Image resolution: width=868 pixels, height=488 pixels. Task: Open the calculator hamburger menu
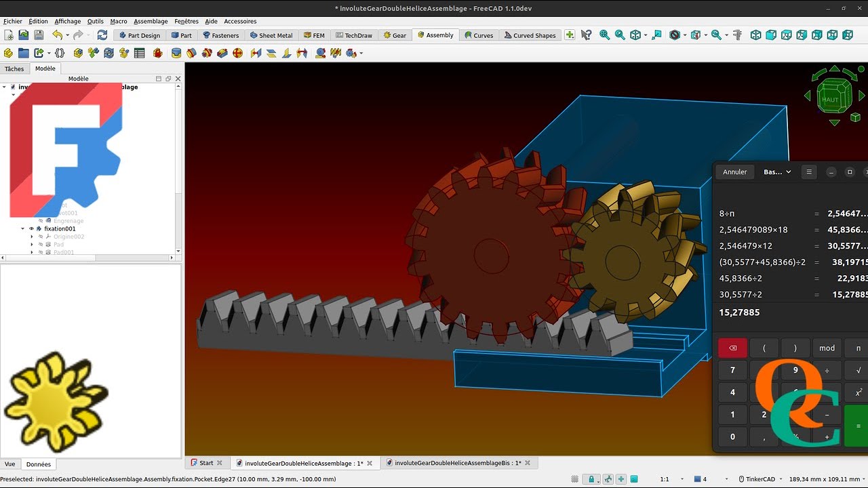(808, 172)
